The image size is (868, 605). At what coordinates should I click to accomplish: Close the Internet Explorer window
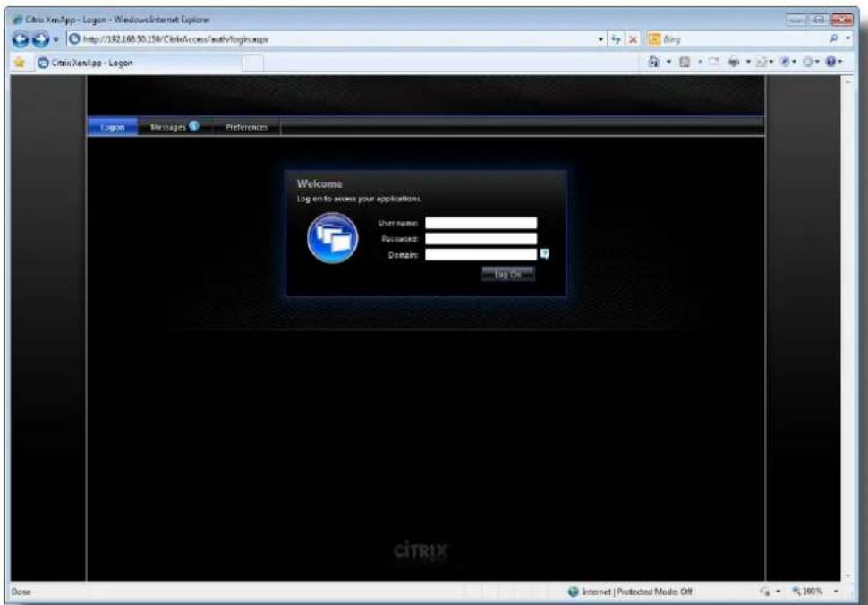[x=842, y=20]
